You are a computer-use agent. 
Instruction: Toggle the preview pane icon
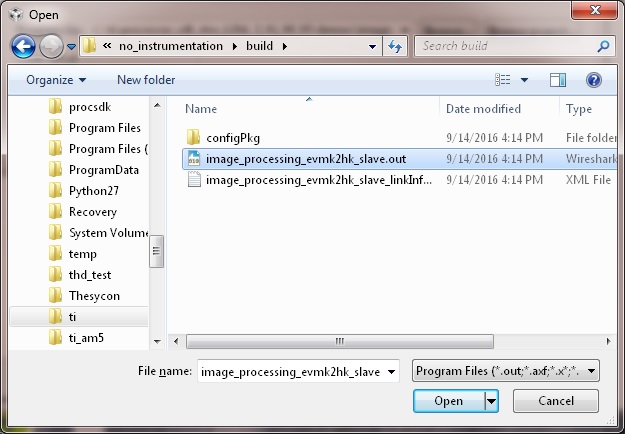(x=558, y=79)
